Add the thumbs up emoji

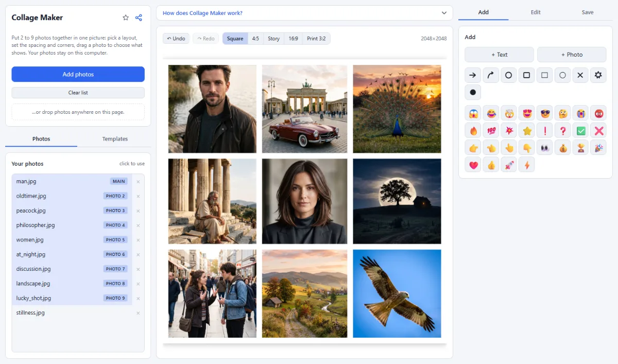click(x=490, y=165)
